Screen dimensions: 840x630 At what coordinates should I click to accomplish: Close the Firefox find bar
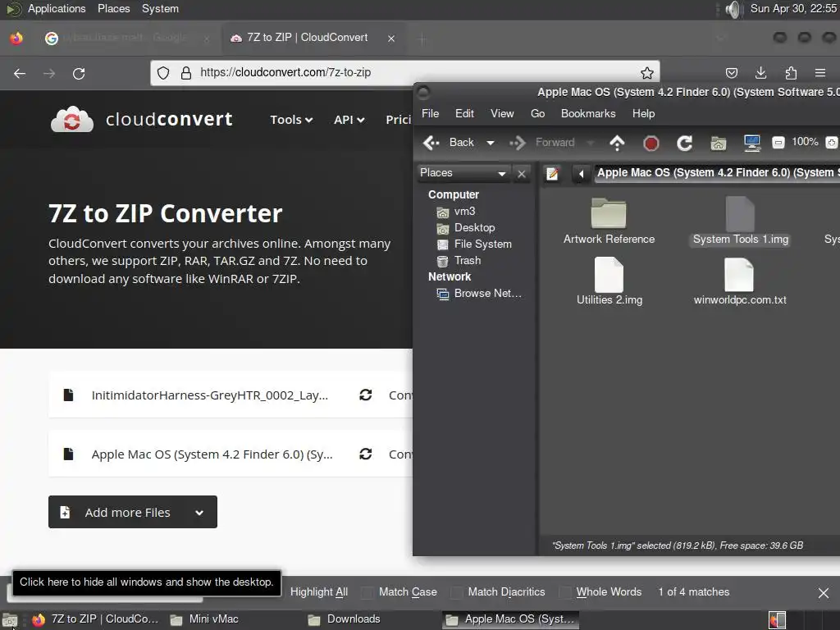[x=824, y=593]
